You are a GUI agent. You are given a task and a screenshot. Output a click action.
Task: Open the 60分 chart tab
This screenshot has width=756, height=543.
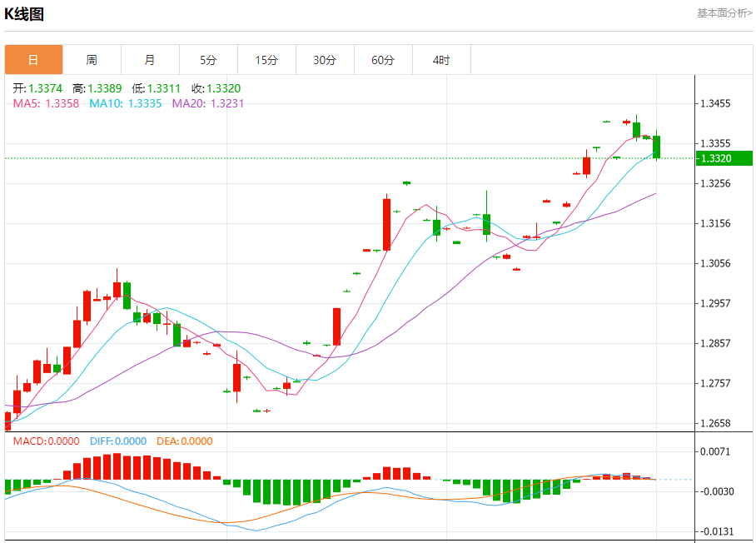click(x=383, y=60)
